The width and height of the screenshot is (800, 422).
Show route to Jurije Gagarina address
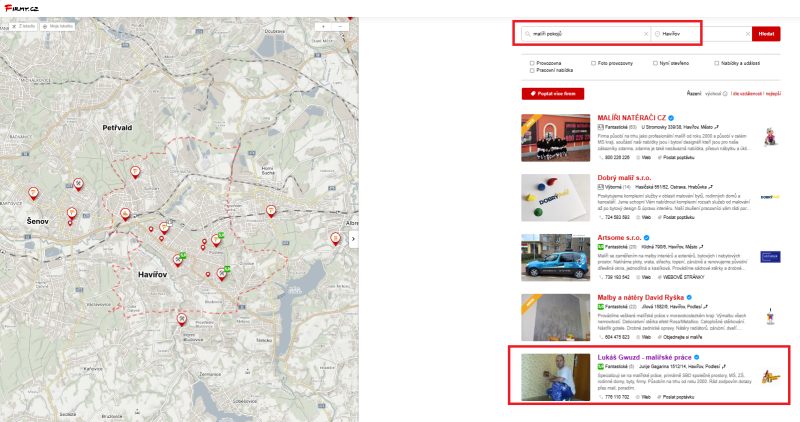point(723,366)
